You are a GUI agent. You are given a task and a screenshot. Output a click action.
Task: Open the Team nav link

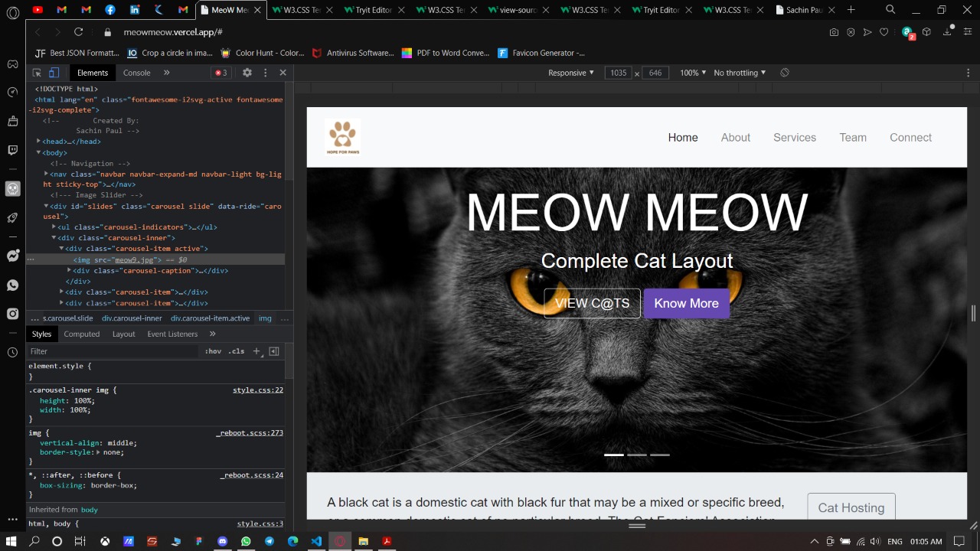[853, 138]
